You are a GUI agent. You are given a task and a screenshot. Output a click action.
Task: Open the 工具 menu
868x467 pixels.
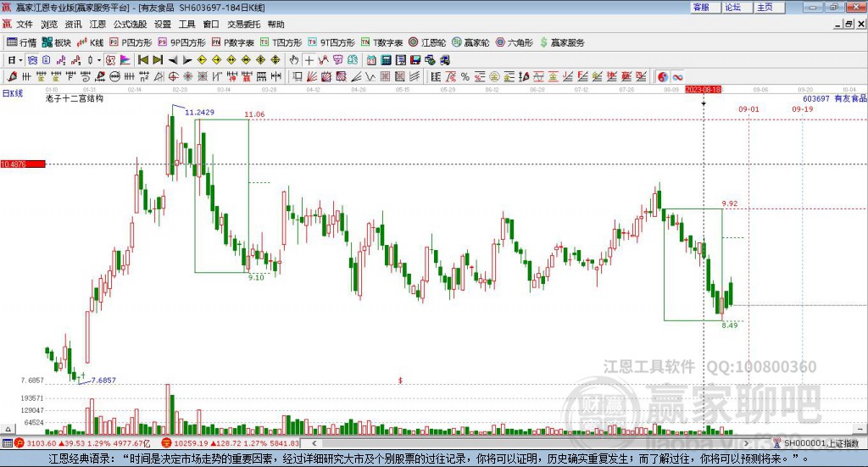tap(187, 25)
